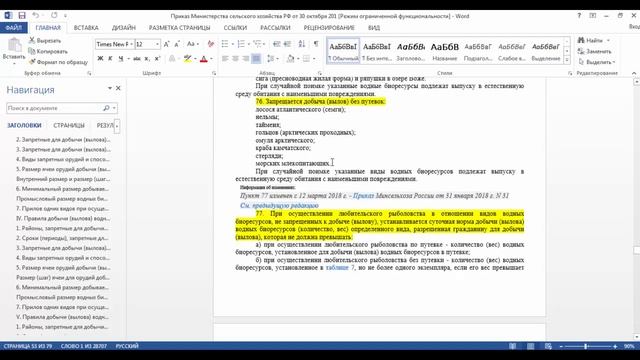Click the decrease indent icon
Screen dimensions: 640x360
(277, 44)
